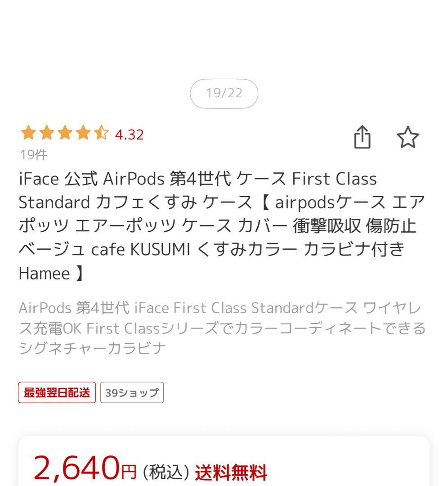Tap the share icon
This screenshot has width=448, height=486.
click(363, 138)
